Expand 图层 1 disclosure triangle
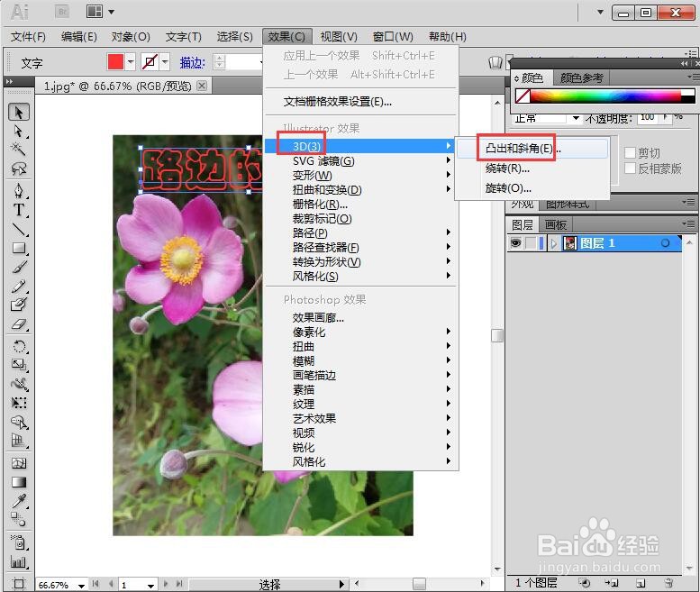This screenshot has width=700, height=592. coord(553,244)
